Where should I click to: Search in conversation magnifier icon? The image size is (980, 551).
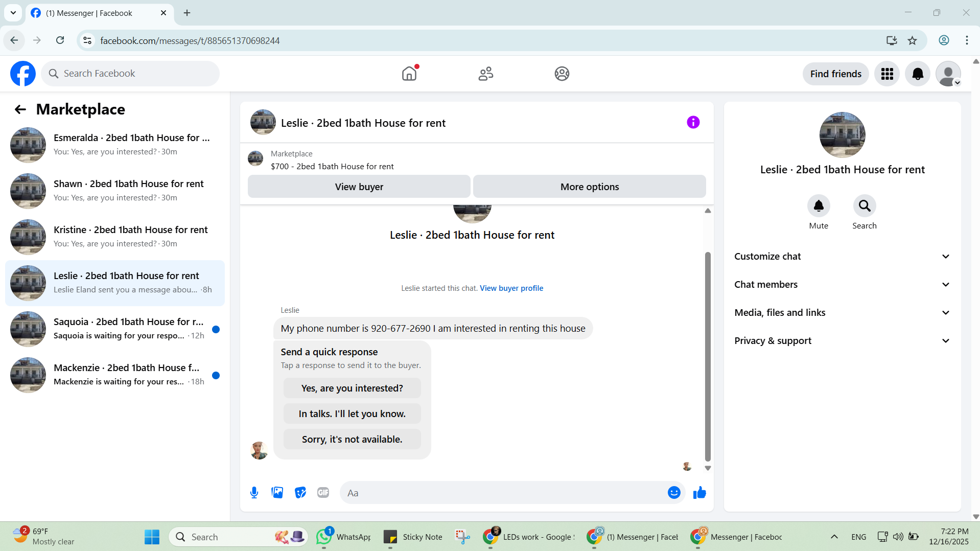pyautogui.click(x=865, y=206)
